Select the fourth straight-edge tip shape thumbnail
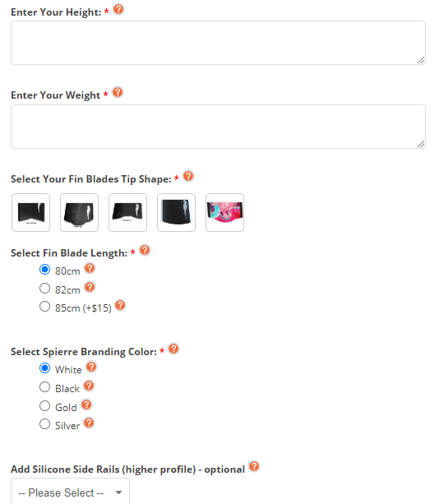The width and height of the screenshot is (439, 504). pyautogui.click(x=176, y=212)
